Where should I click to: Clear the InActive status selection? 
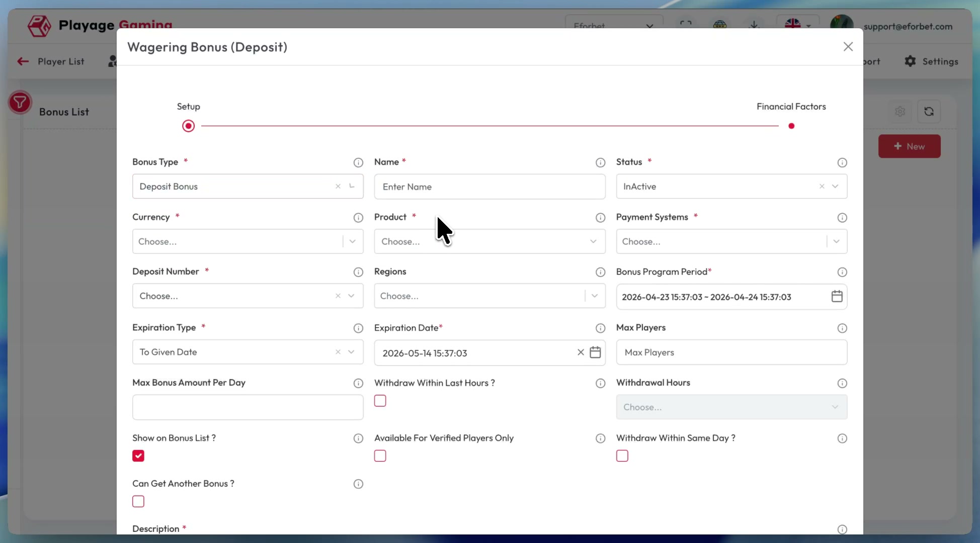click(822, 186)
